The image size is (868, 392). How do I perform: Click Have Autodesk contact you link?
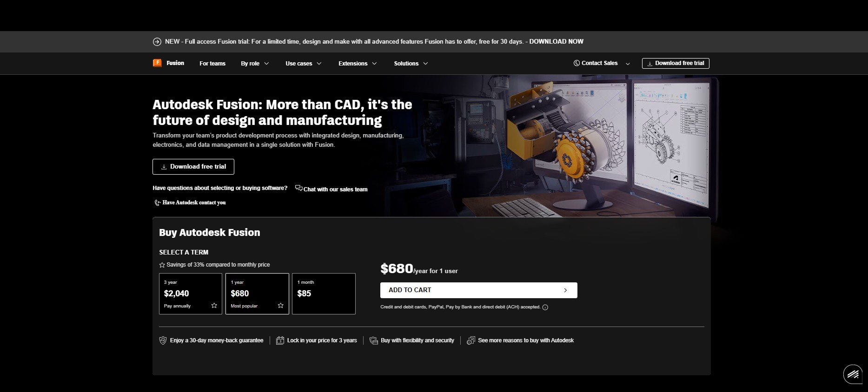tap(194, 203)
